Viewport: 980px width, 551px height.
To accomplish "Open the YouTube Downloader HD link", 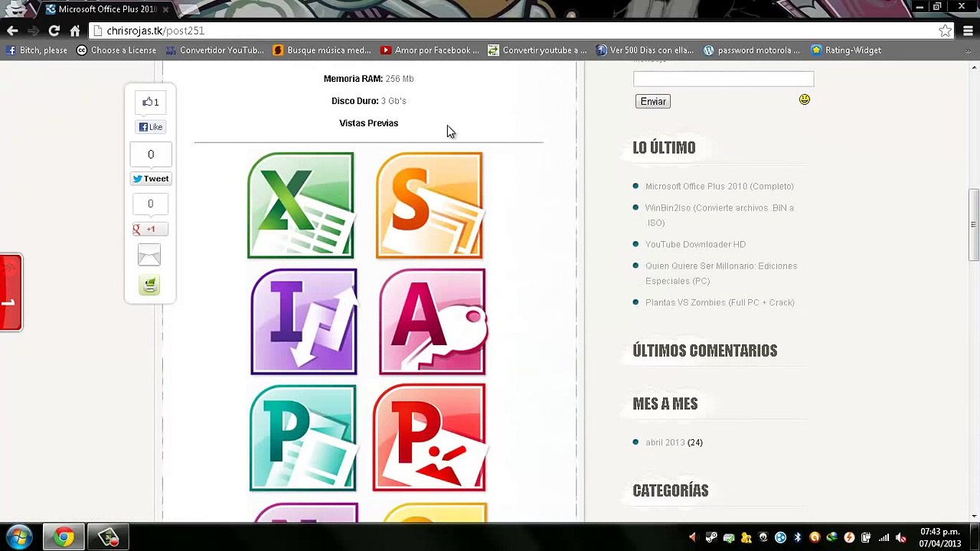I will point(695,244).
